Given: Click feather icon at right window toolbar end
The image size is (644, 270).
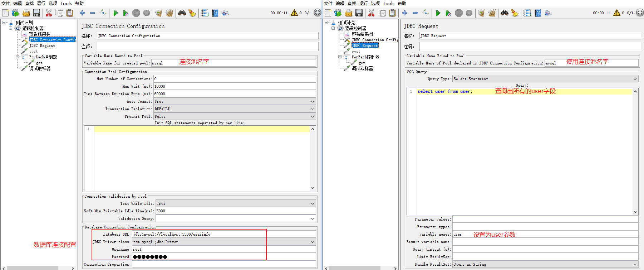Looking at the screenshot, I should click(x=548, y=13).
